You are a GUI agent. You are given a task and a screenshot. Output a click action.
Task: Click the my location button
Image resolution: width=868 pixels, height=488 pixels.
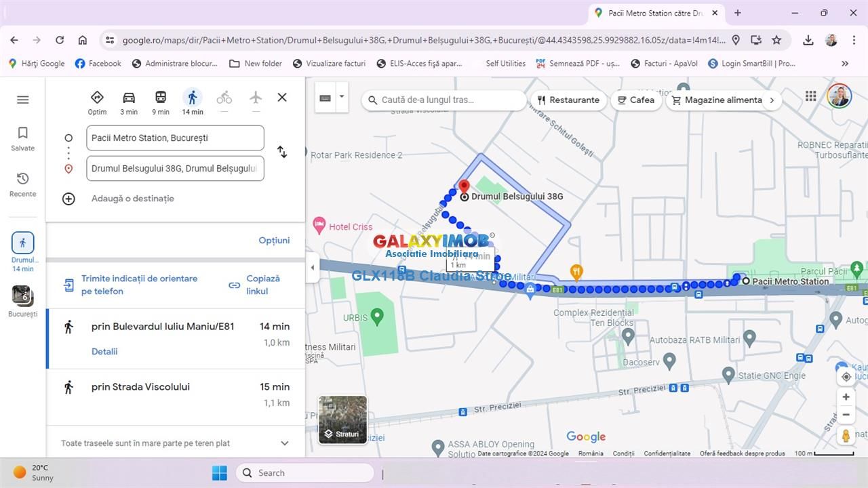(846, 377)
